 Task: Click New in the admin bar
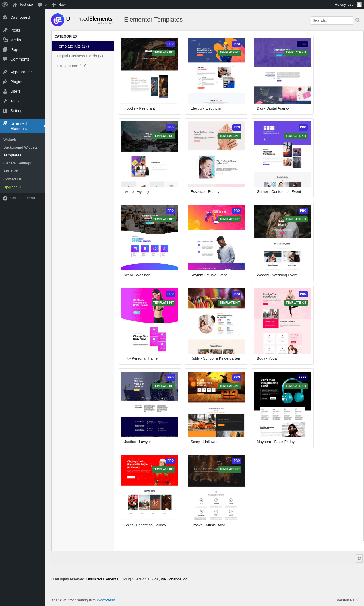point(62,5)
